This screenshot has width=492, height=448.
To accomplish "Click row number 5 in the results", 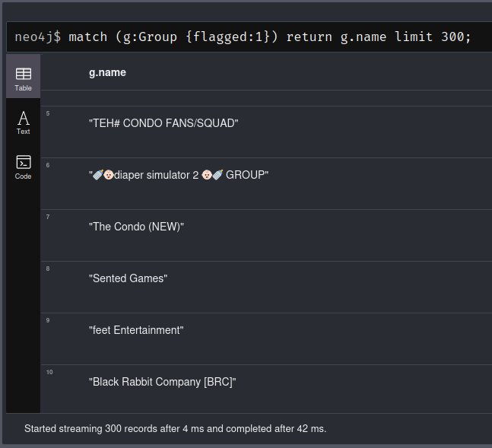I will (x=48, y=113).
